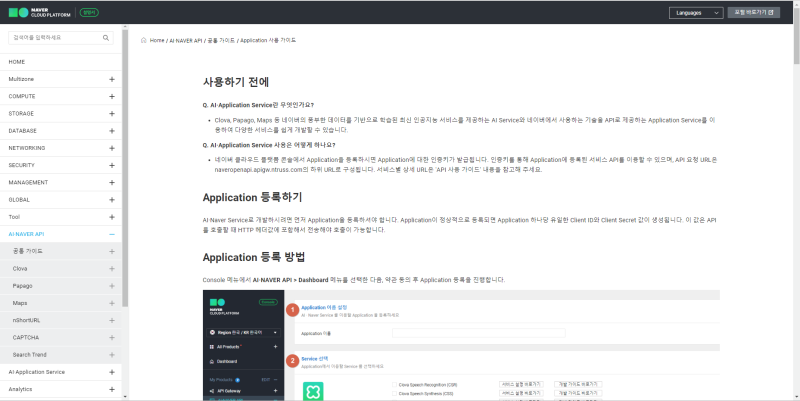The width and height of the screenshot is (800, 401).
Task: Click Application 사용 가이드 breadcrumb
Action: (268, 40)
